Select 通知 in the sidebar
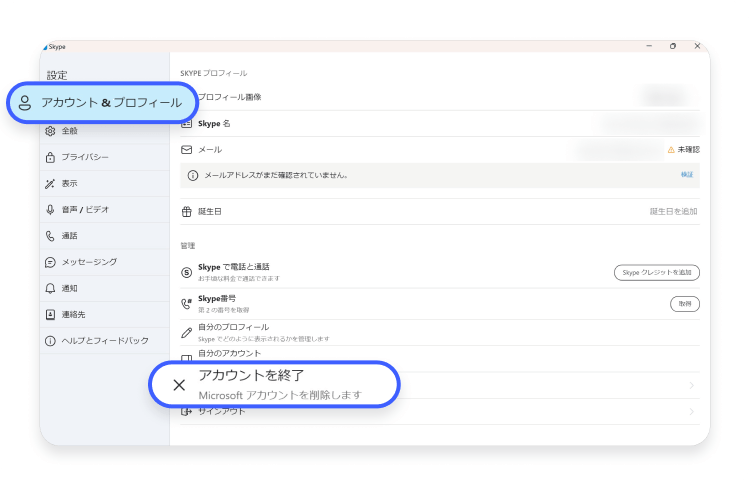This screenshot has height=486, width=751. point(105,288)
